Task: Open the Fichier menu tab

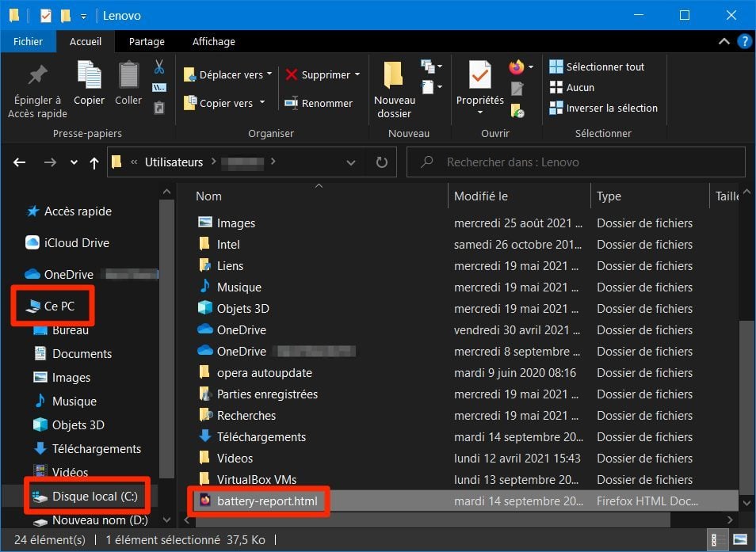Action: (28, 41)
